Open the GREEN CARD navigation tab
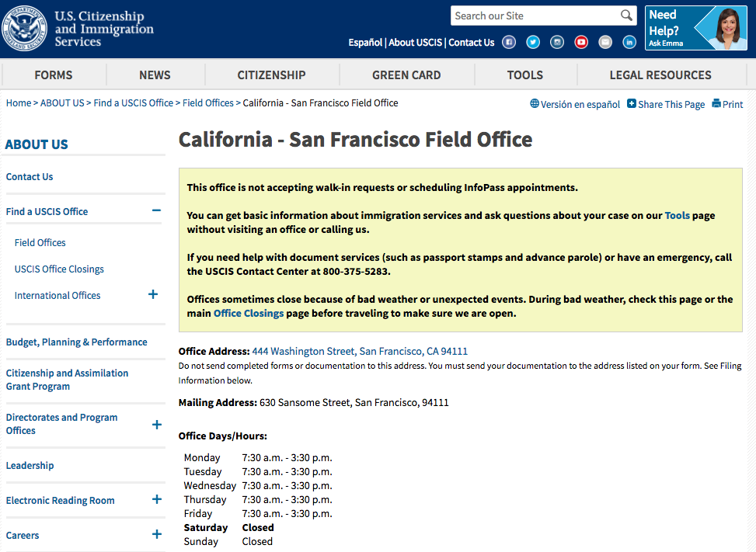This screenshot has height=552, width=756. (406, 75)
